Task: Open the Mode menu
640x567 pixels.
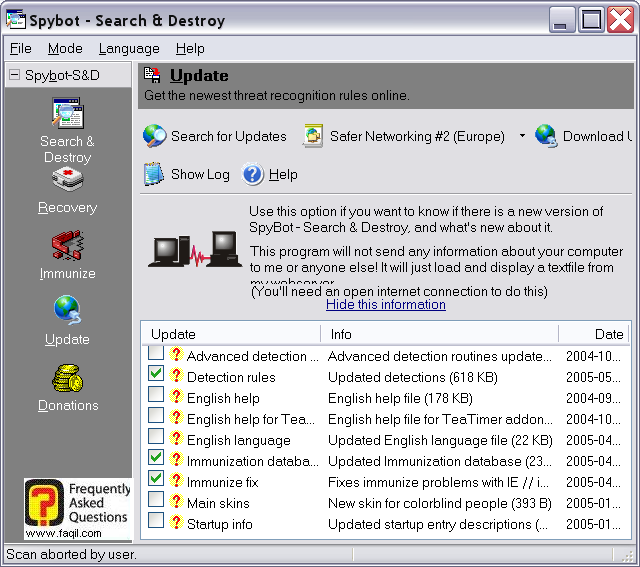Action: pyautogui.click(x=65, y=49)
